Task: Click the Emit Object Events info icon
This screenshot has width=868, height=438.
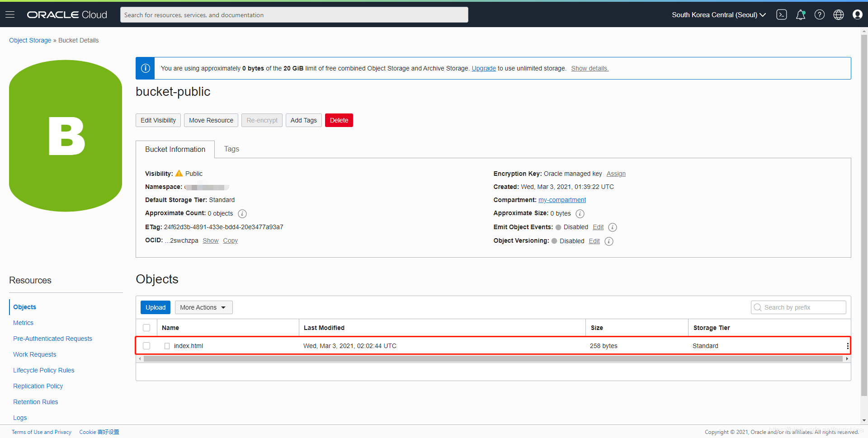Action: [613, 227]
